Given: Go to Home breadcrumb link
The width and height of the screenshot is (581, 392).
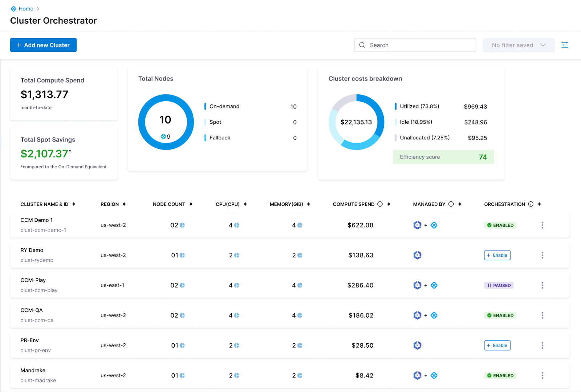Looking at the screenshot, I should [26, 9].
